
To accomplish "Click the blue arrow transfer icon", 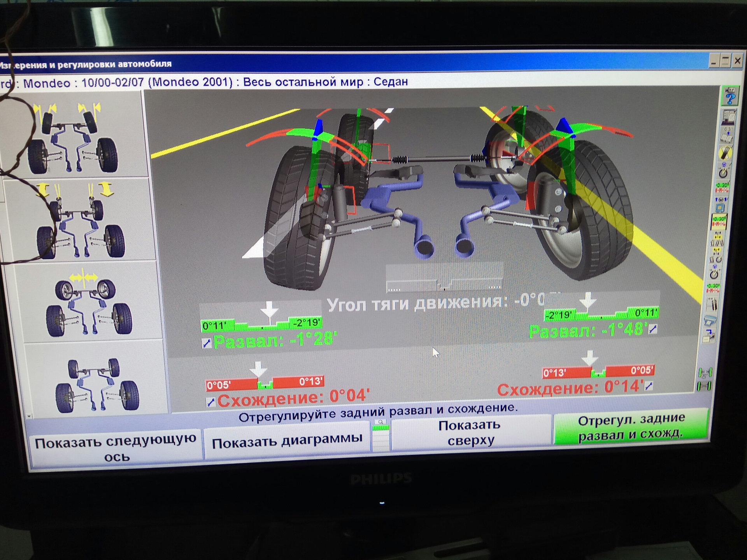I will pos(708,335).
